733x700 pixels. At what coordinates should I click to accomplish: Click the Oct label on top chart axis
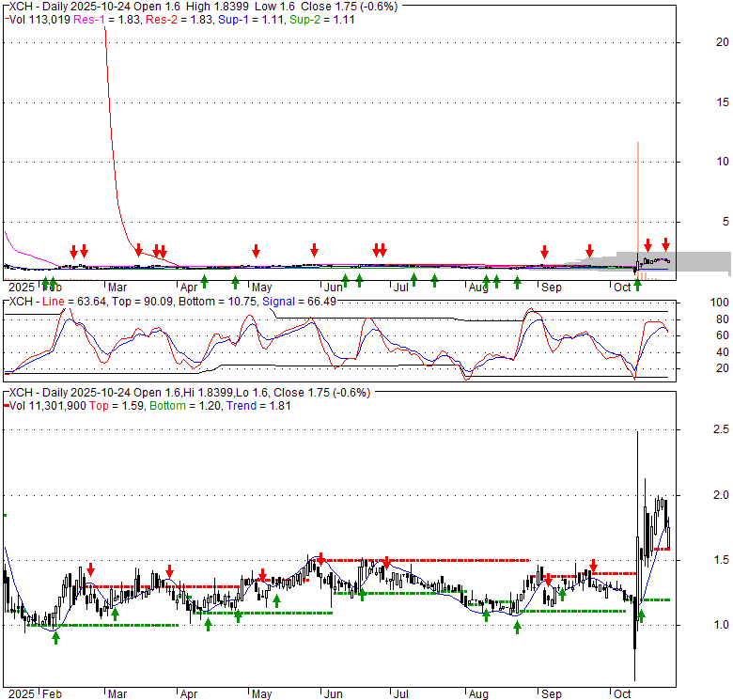pos(622,287)
